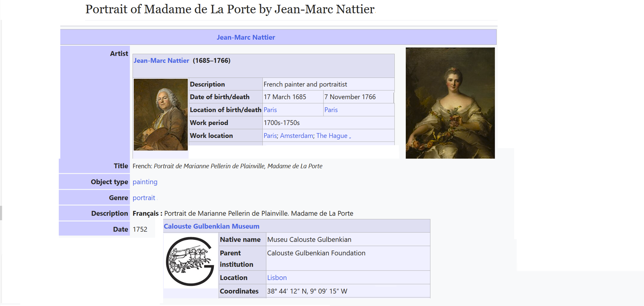Select death date 7 November 1766
The image size is (644, 306).
pos(350,97)
